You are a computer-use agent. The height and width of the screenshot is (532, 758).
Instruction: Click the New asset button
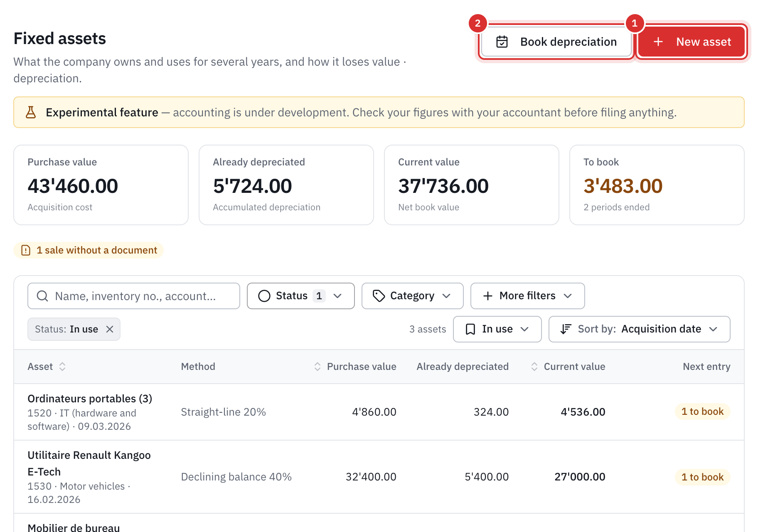coord(692,42)
